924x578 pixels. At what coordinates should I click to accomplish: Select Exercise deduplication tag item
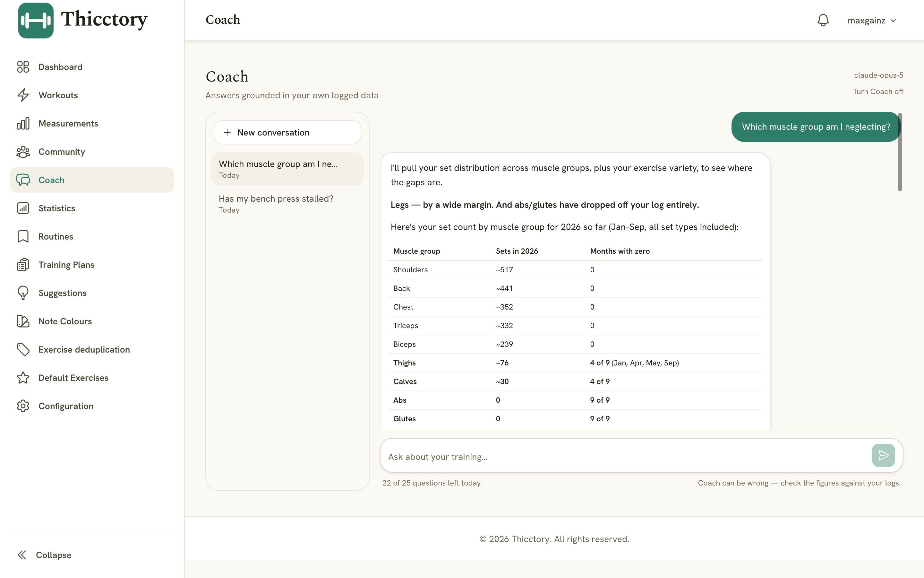92,349
